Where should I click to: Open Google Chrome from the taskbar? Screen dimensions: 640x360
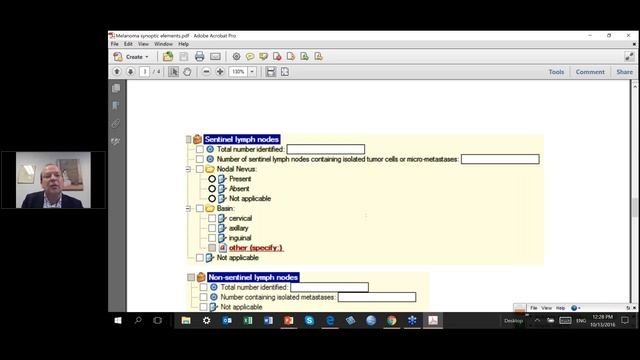pos(391,320)
